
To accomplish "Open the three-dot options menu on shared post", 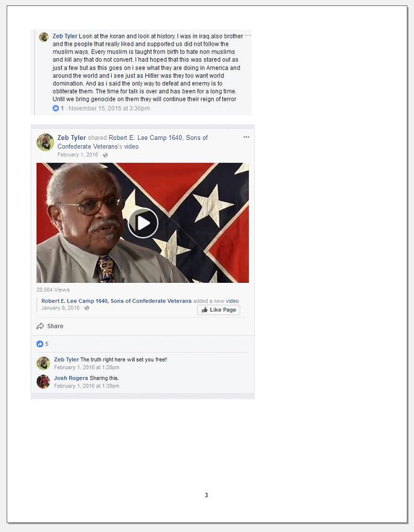I will (246, 137).
